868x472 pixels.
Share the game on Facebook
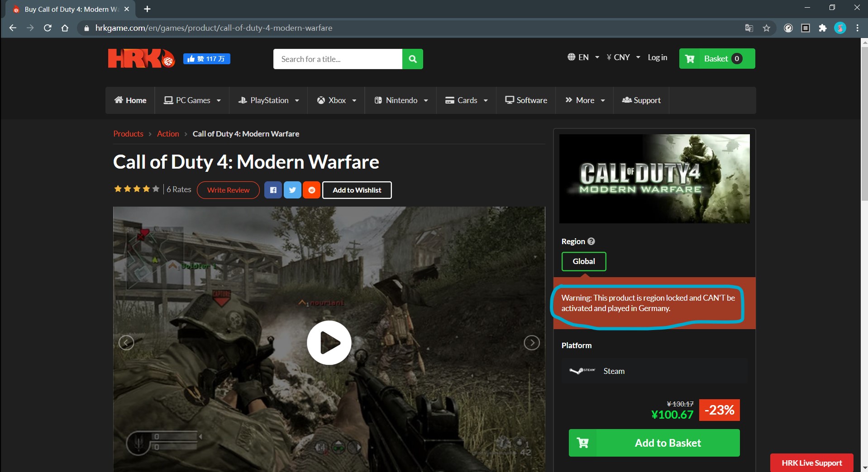click(273, 190)
